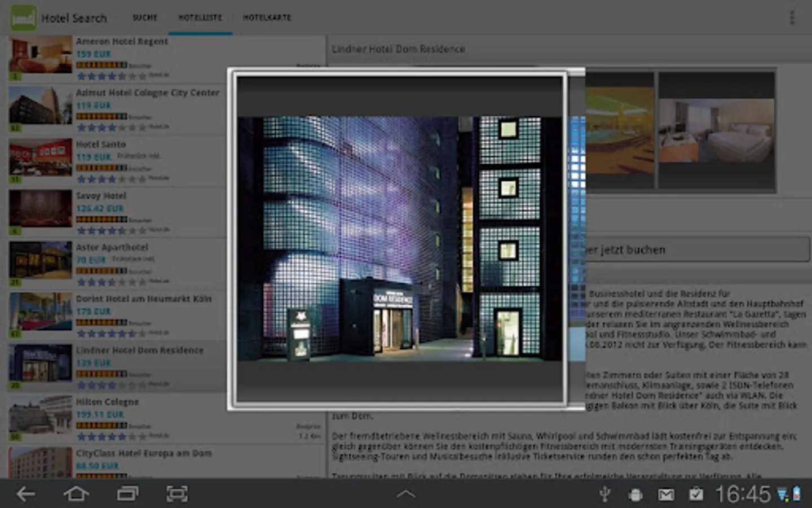This screenshot has width=812, height=508.
Task: Open the recent apps icon
Action: [x=127, y=494]
